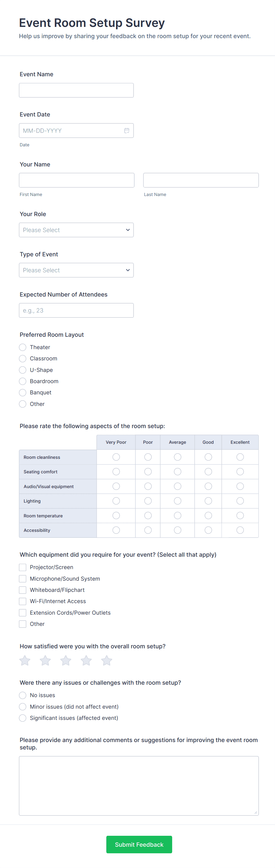Rate overall setup with third star
This screenshot has height=868, width=275.
click(66, 660)
